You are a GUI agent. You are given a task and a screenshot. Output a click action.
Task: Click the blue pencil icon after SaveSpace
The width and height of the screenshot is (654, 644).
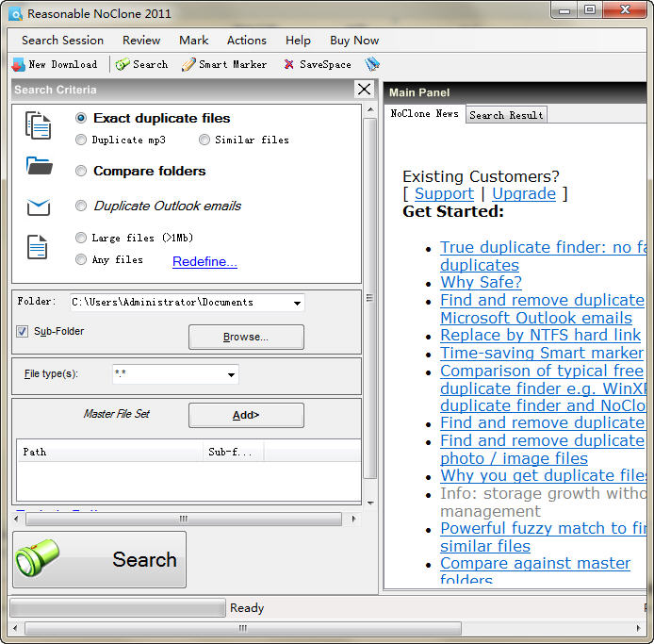click(x=372, y=64)
